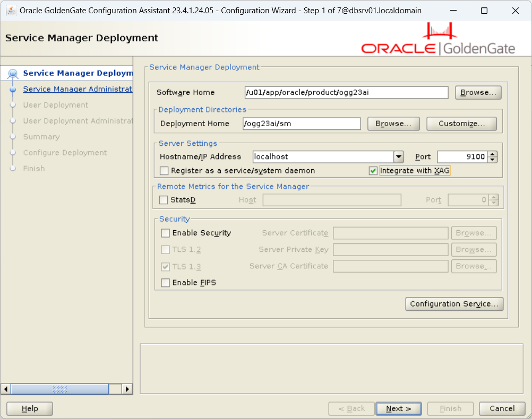Click the StatsD Host field
This screenshot has width=532, height=419.
(332, 200)
